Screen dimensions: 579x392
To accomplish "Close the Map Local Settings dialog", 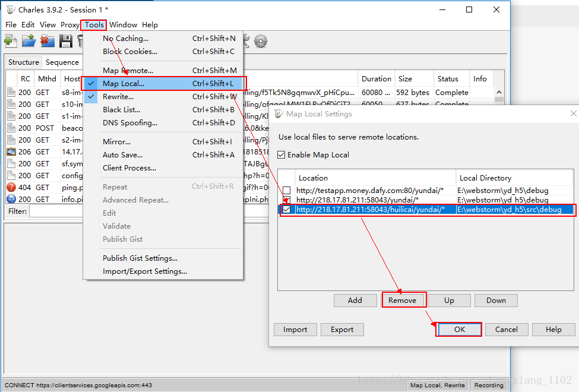I will point(573,114).
